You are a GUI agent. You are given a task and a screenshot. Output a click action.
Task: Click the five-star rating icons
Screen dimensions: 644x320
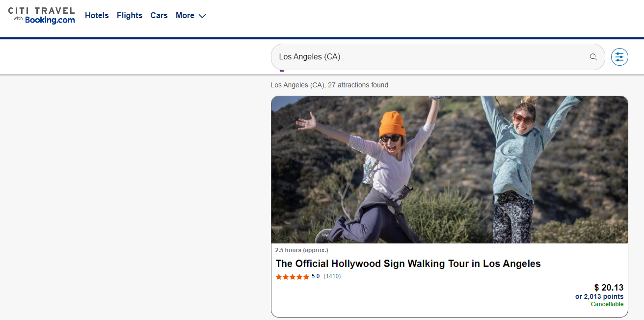coord(292,277)
